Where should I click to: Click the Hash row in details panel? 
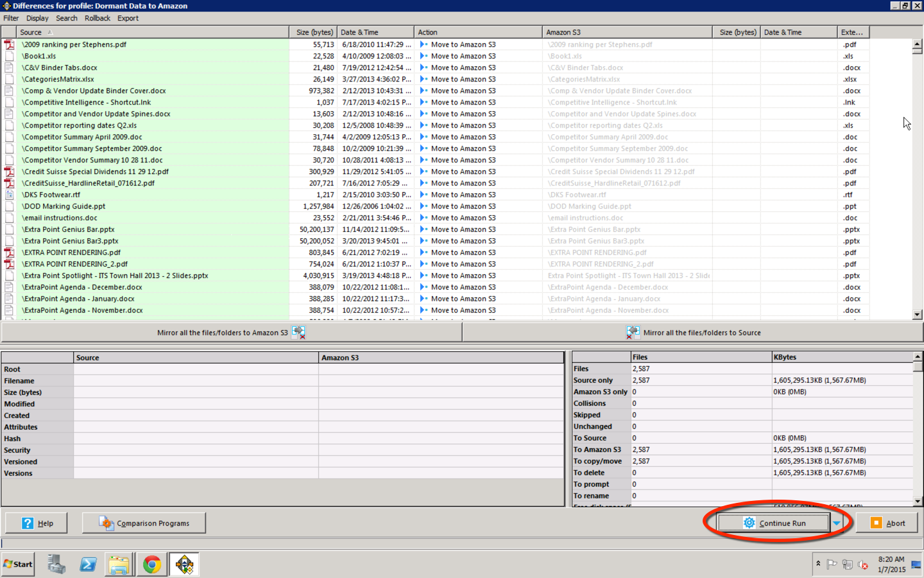coord(282,439)
